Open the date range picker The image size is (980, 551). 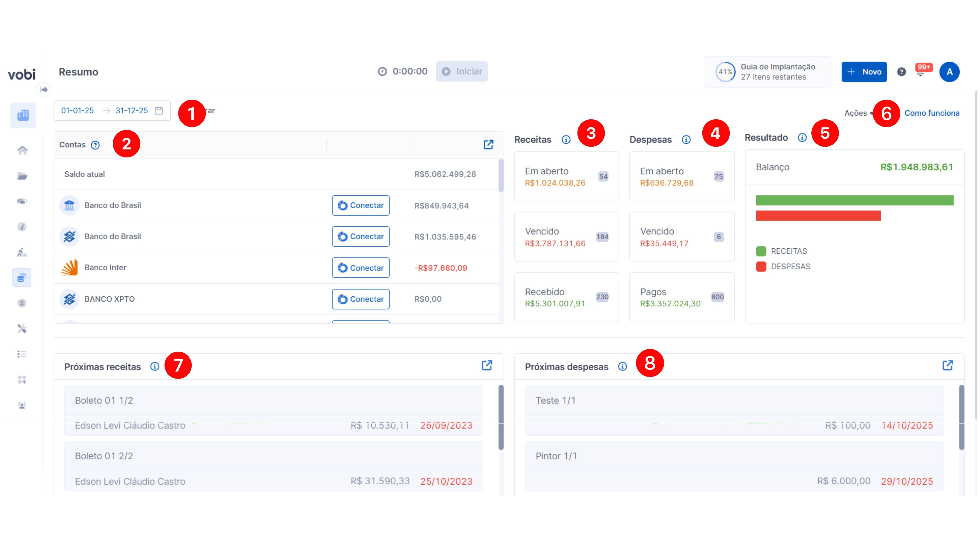click(112, 111)
